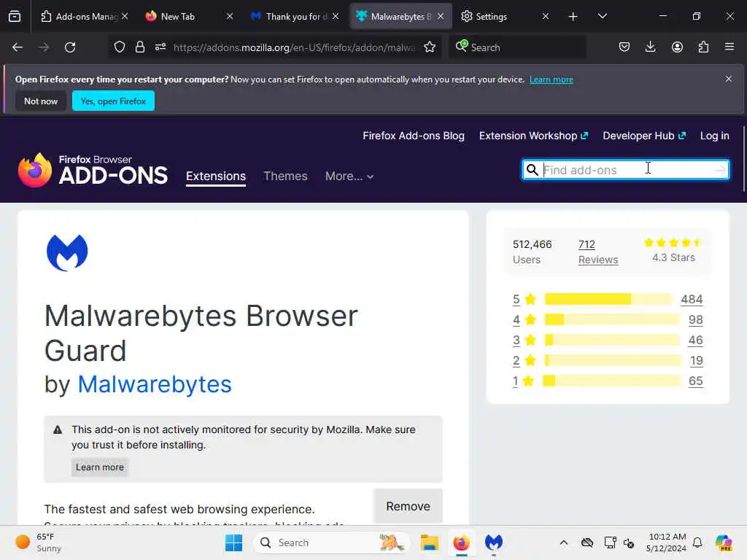Click Log in link
The width and height of the screenshot is (747, 560).
pyautogui.click(x=715, y=136)
